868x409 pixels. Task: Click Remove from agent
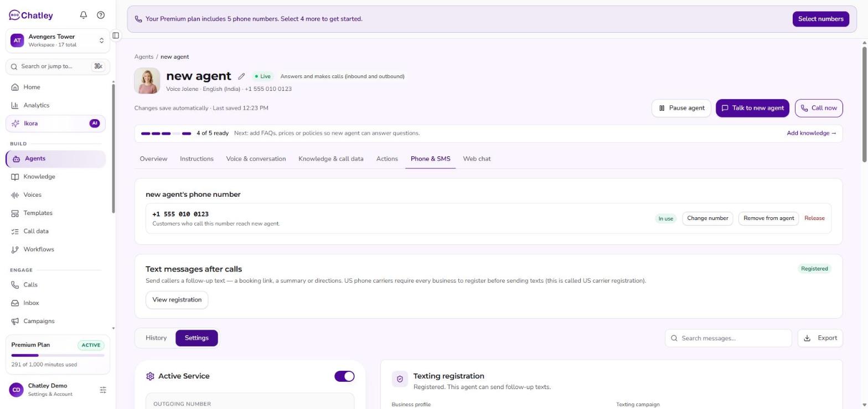click(768, 218)
